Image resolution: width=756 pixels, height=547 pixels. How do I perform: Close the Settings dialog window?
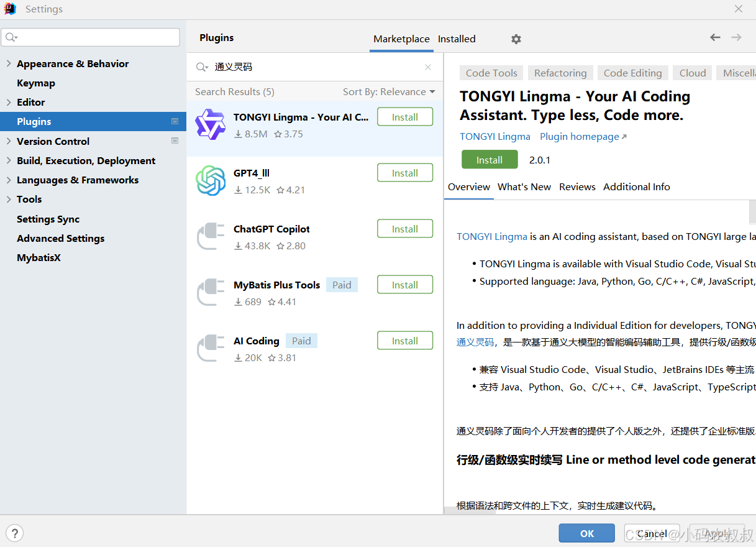pyautogui.click(x=739, y=9)
